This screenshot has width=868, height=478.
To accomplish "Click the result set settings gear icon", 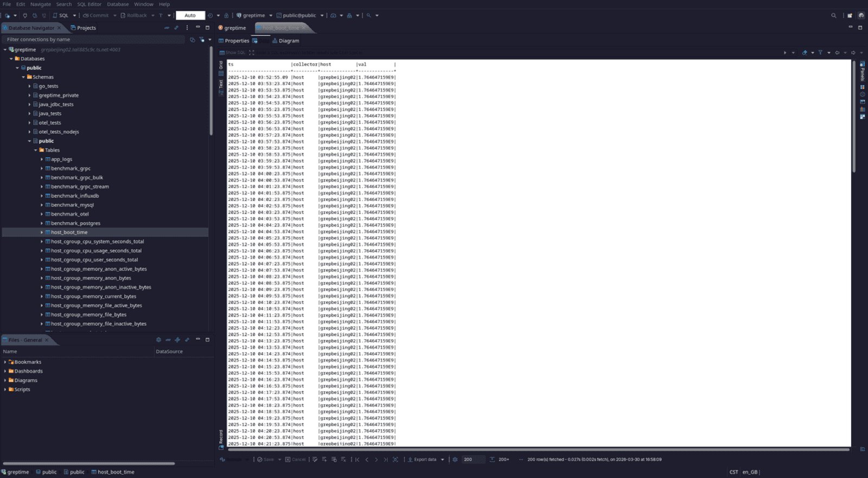I will pos(455,459).
